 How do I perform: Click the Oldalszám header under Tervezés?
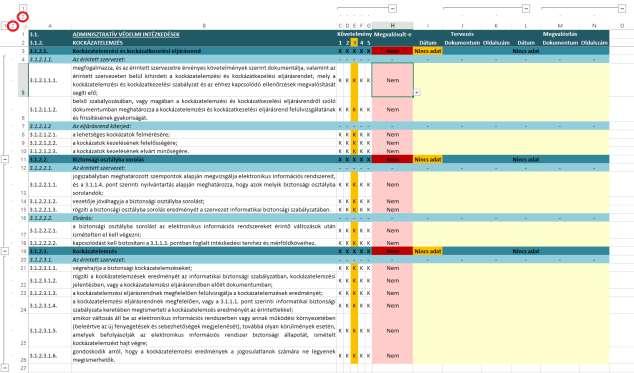tap(496, 42)
